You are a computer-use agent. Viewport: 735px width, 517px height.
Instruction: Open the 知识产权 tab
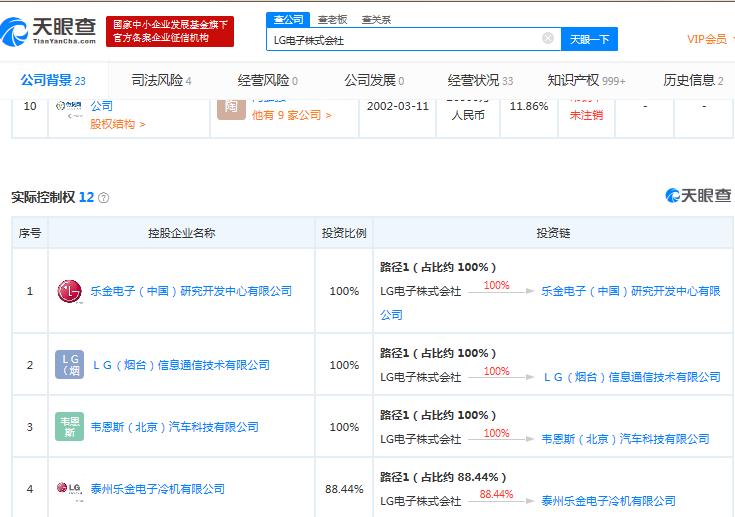click(586, 81)
